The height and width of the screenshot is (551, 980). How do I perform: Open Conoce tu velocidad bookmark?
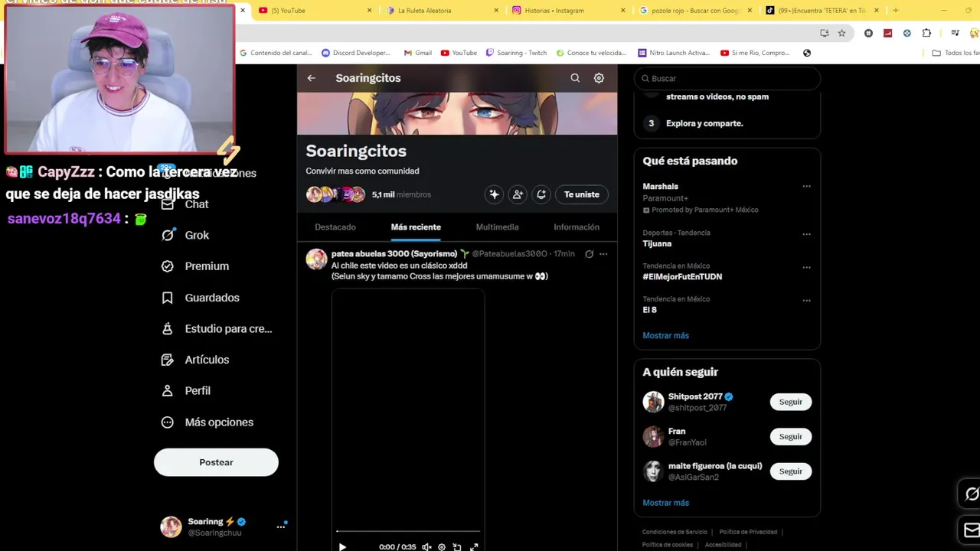(x=591, y=53)
